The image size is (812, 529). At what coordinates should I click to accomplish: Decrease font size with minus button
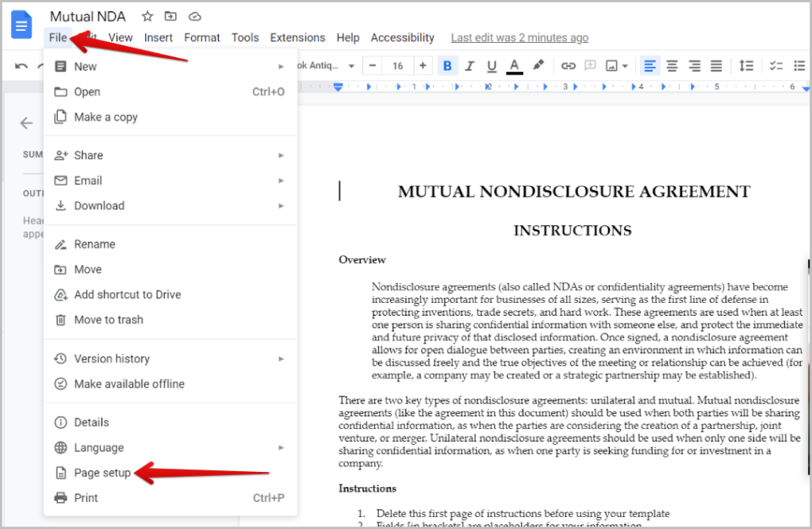[372, 66]
